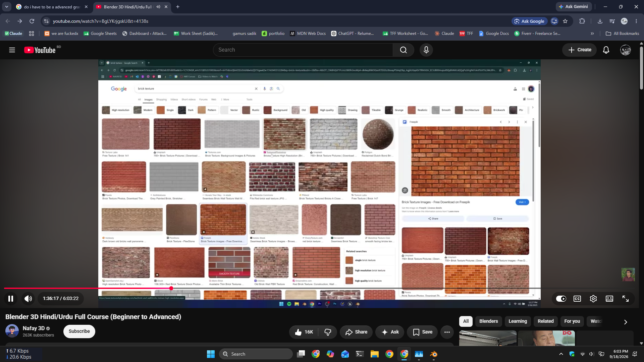
Task: Expand more actions menu beside Save
Action: 447,332
